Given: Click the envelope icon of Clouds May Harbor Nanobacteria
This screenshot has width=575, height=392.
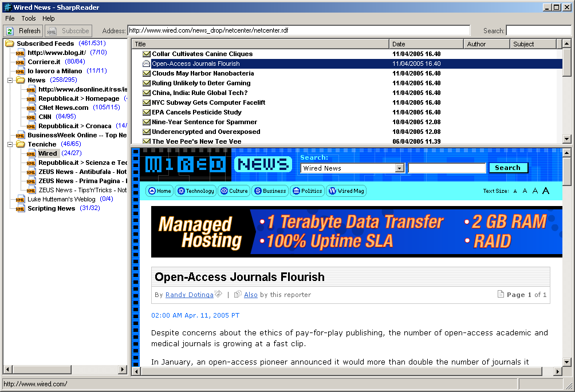Looking at the screenshot, I should click(x=146, y=73).
